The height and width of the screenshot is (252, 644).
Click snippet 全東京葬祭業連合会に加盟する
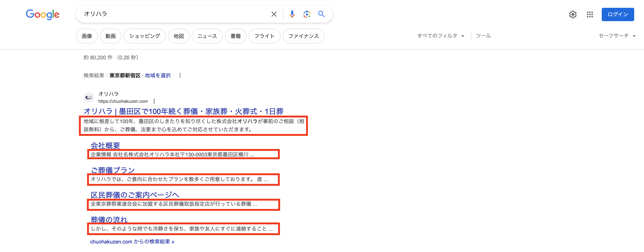173,204
